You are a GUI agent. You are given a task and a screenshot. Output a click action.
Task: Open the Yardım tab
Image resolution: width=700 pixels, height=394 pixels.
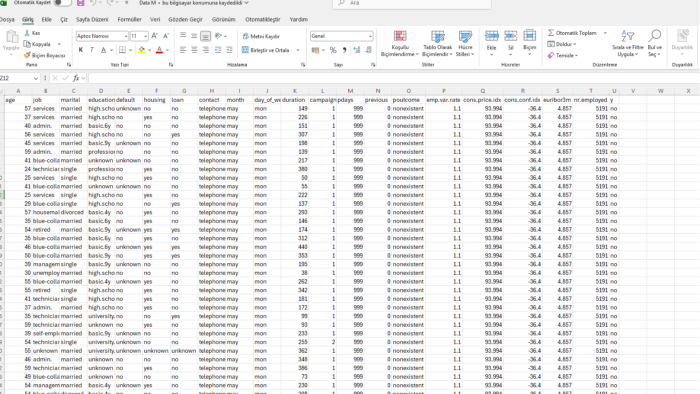click(298, 20)
